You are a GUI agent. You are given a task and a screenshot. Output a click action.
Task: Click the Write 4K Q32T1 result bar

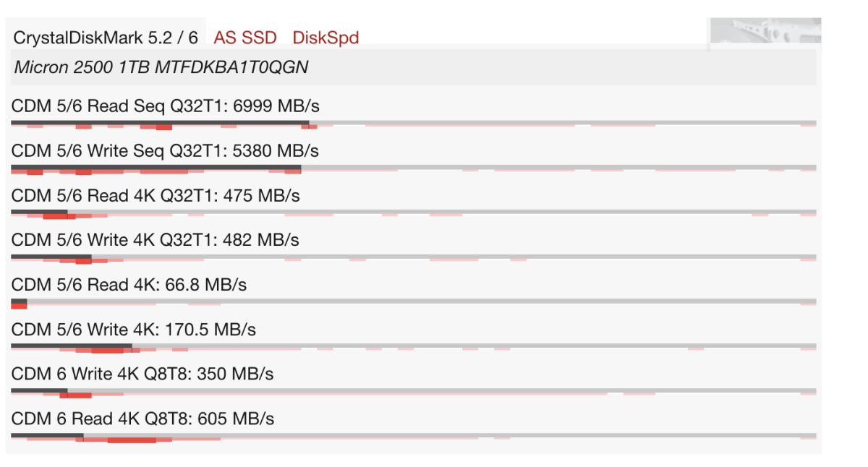point(51,257)
